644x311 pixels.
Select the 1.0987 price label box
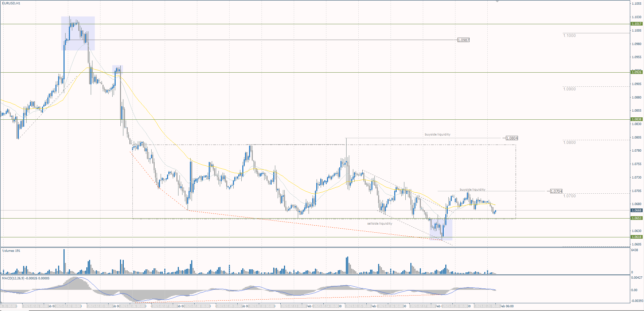(x=464, y=40)
